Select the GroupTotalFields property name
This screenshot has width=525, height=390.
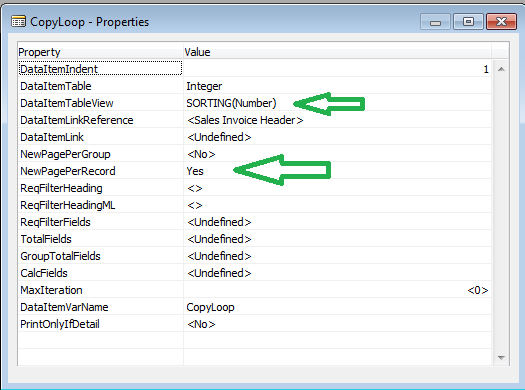tap(60, 256)
